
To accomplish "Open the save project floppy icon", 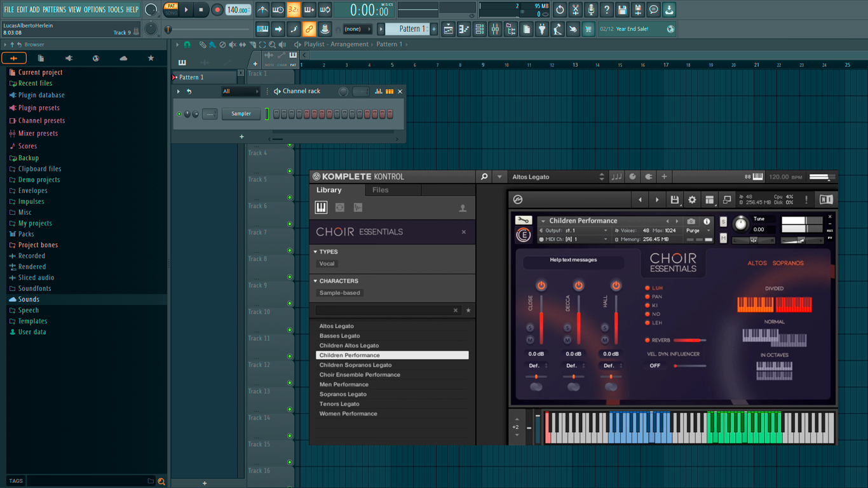I will tap(622, 10).
